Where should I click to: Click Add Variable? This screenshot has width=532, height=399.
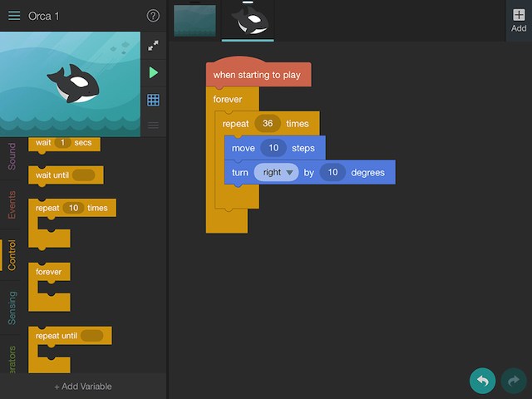(x=83, y=387)
